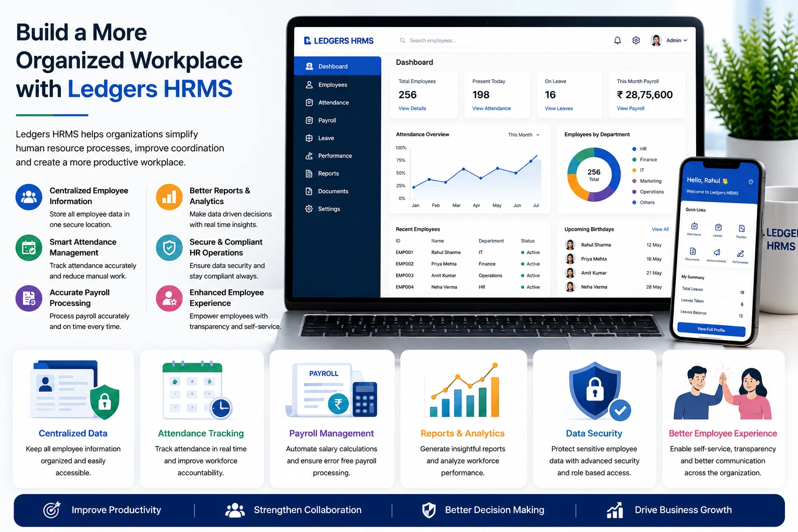
Task: Click the Better Employee Experience high-five illustration
Action: [x=723, y=392]
